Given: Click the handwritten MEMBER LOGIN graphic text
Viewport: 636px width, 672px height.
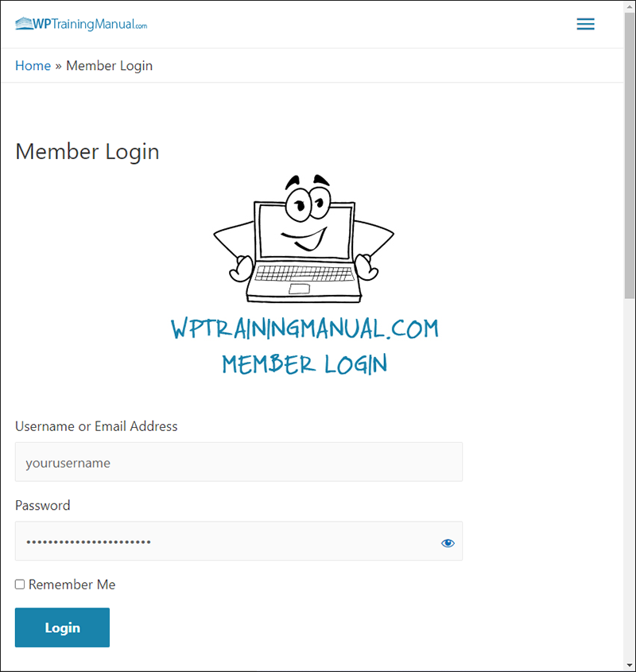Looking at the screenshot, I should (304, 364).
